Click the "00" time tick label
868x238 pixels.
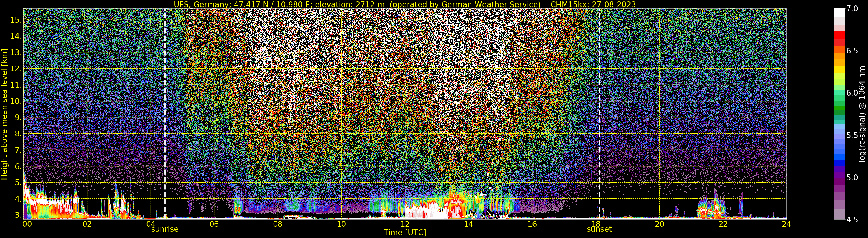(27, 224)
